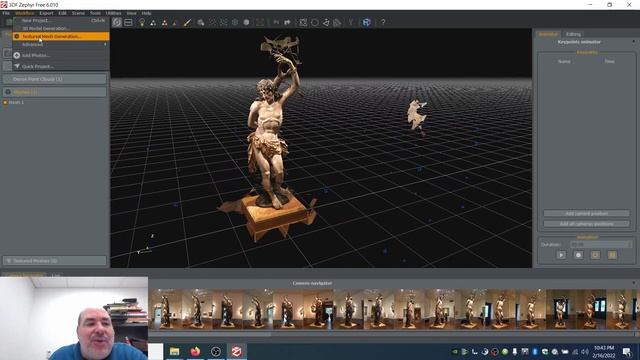
Task: Click the first orange animation button
Action: point(596,255)
